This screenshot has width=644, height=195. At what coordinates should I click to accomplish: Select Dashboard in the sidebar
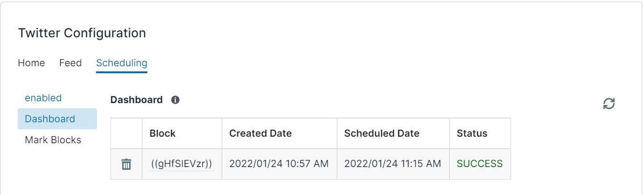[x=57, y=119]
